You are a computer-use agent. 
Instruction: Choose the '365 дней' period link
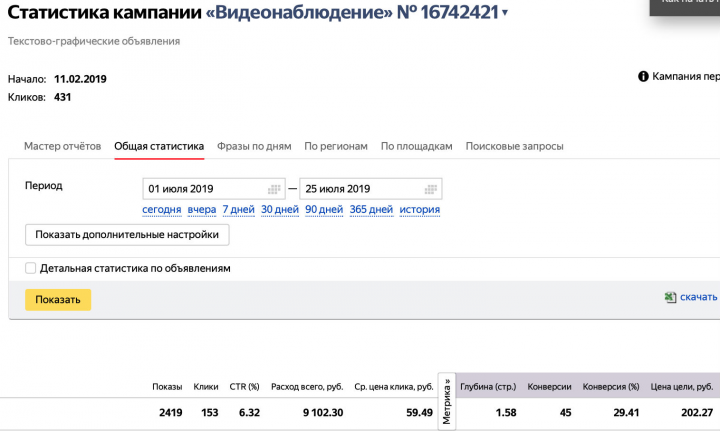371,210
